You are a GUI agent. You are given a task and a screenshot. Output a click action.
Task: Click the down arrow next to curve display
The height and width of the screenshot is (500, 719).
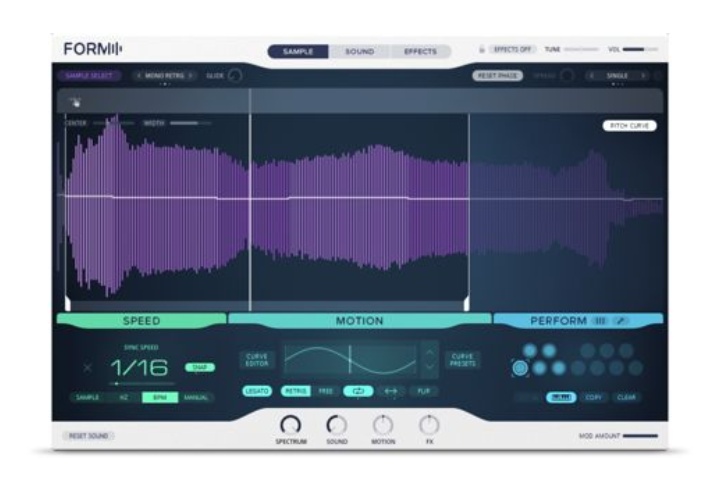(x=430, y=367)
